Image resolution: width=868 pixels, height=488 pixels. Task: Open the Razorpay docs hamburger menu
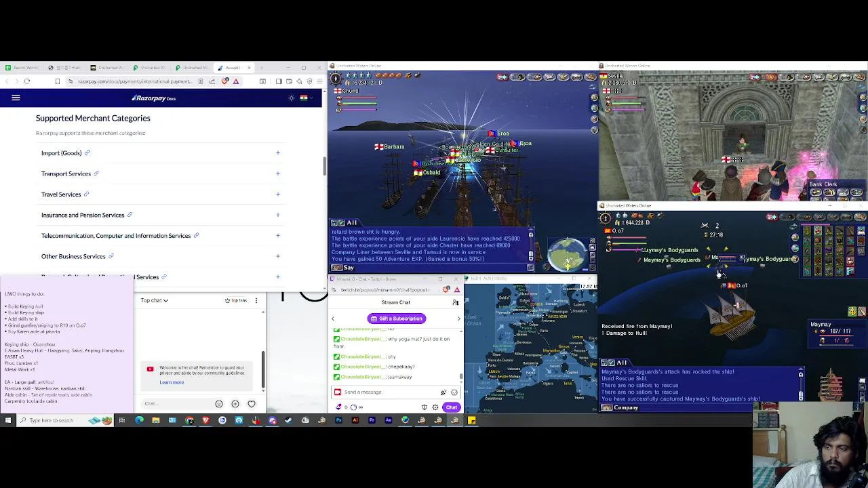pyautogui.click(x=16, y=98)
